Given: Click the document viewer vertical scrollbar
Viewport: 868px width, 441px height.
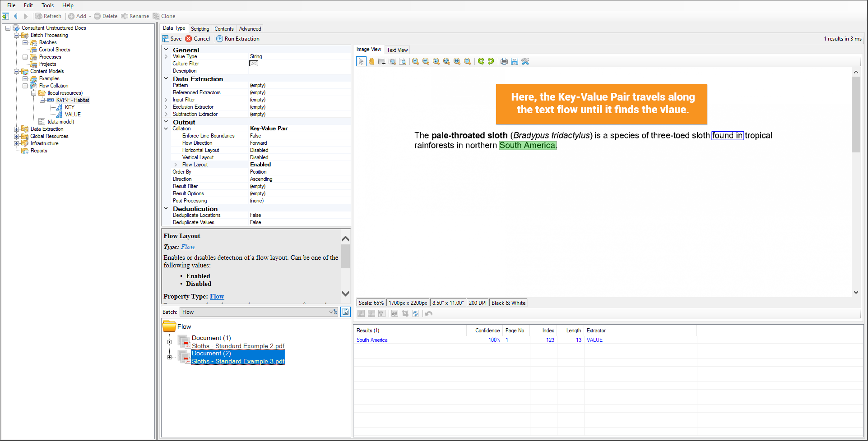Looking at the screenshot, I should pyautogui.click(x=856, y=180).
